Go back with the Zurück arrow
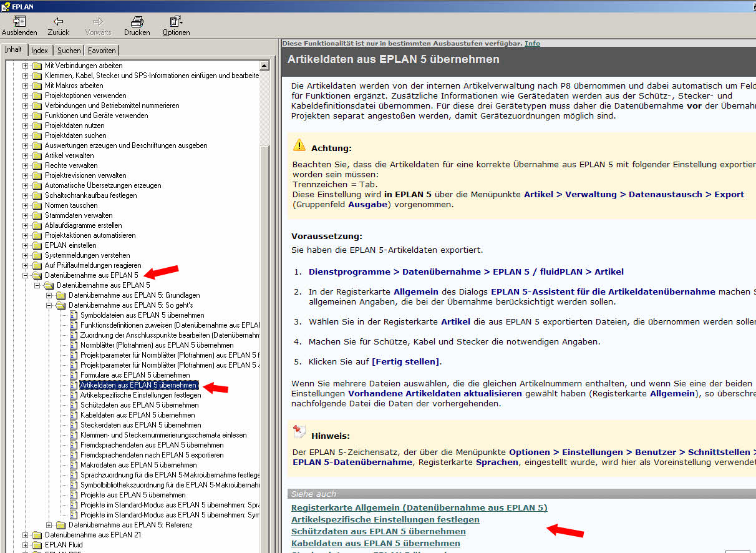Image resolution: width=756 pixels, height=553 pixels. click(x=58, y=22)
